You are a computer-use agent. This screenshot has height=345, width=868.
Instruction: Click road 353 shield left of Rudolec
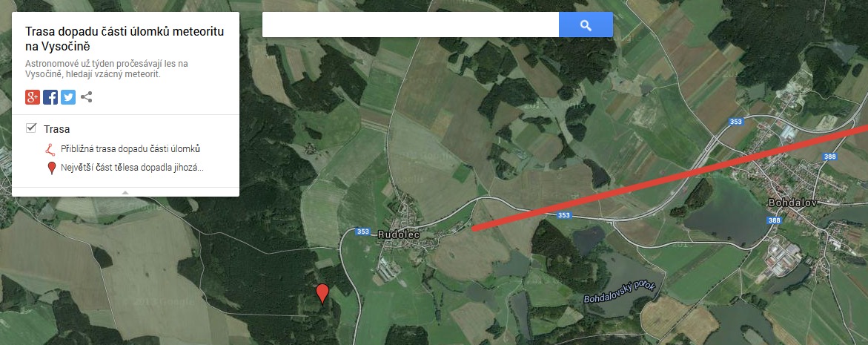tap(362, 231)
